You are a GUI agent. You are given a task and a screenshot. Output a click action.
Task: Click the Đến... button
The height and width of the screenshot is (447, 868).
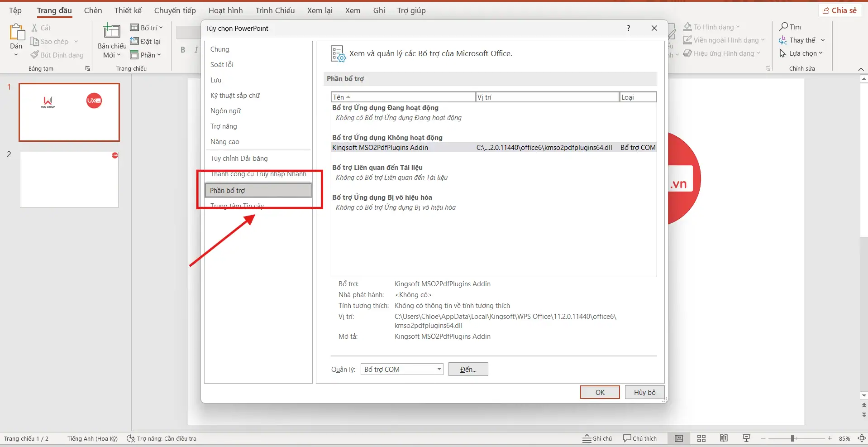[468, 369]
